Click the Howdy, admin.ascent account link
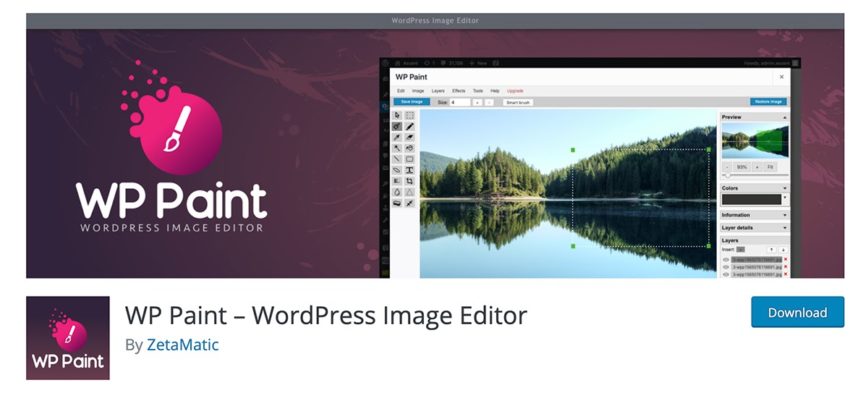The image size is (868, 393). click(771, 63)
